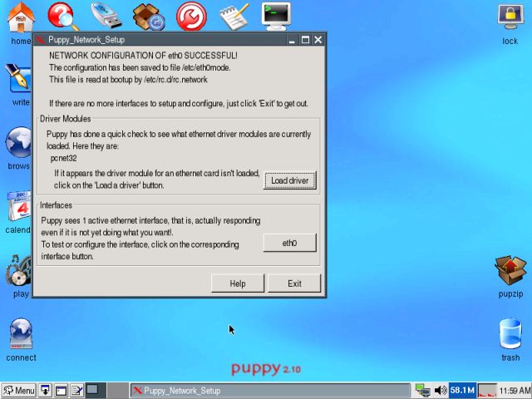
Task: Select Puppy_Network_Setup taskbar entry
Action: click(x=270, y=391)
